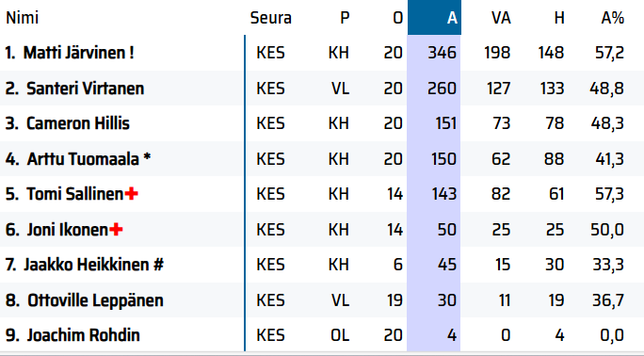Sort by the O column header
644x356 pixels.
coord(397,18)
